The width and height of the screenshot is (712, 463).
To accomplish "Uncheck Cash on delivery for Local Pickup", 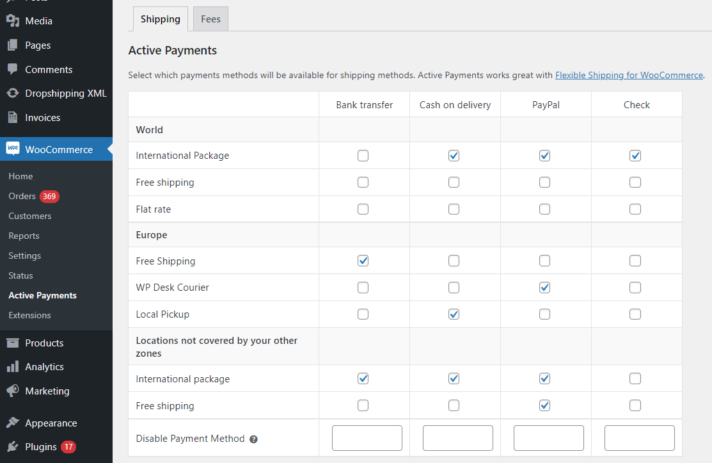I will 454,314.
